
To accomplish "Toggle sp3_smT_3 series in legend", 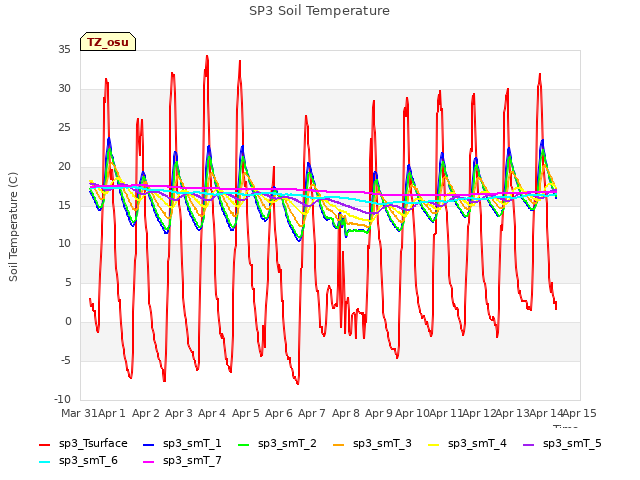I will (373, 444).
